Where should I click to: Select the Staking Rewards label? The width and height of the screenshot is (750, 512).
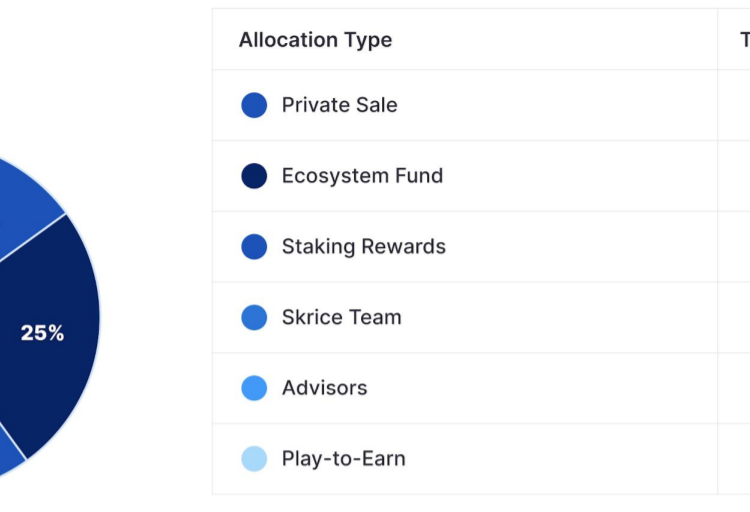click(x=364, y=246)
